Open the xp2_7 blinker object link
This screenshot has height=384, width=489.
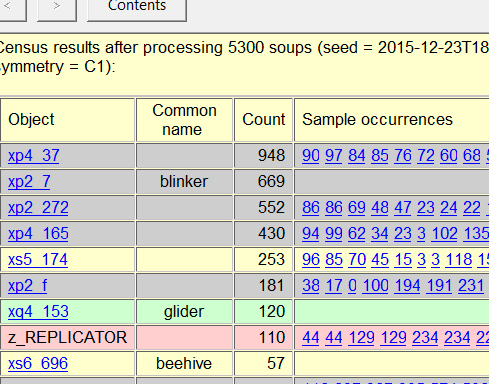coord(29,182)
